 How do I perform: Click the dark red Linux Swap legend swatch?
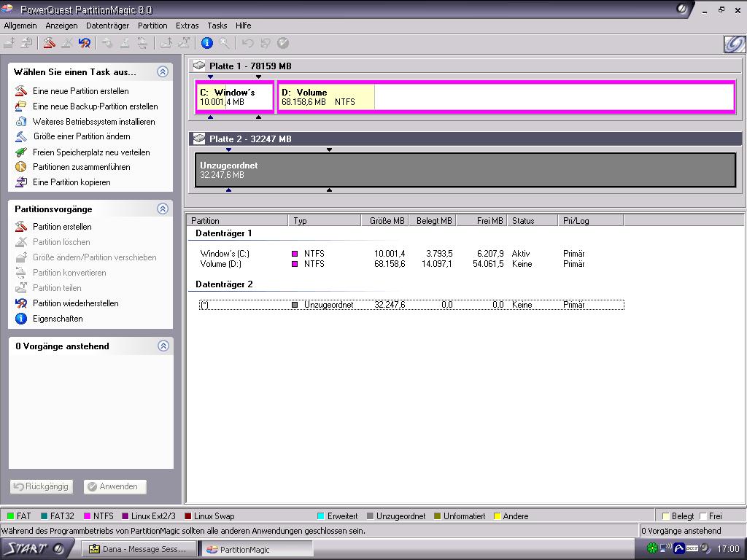(x=187, y=516)
